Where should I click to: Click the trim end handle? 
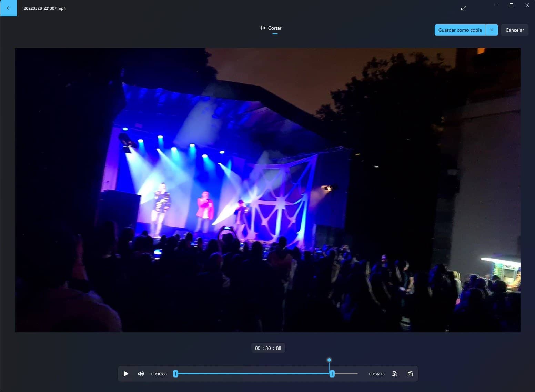pos(332,374)
